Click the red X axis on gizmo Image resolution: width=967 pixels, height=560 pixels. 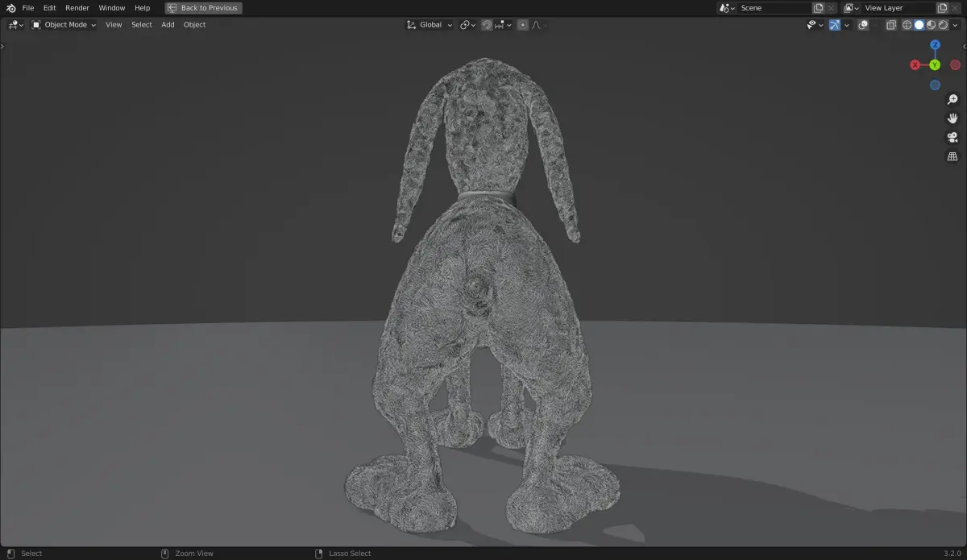point(915,65)
